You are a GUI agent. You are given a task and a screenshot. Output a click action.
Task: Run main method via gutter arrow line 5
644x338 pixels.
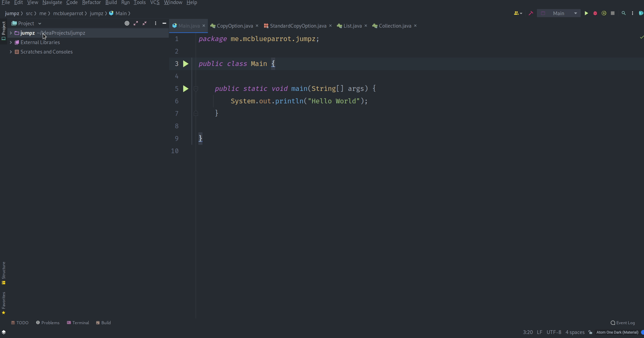[x=186, y=89]
